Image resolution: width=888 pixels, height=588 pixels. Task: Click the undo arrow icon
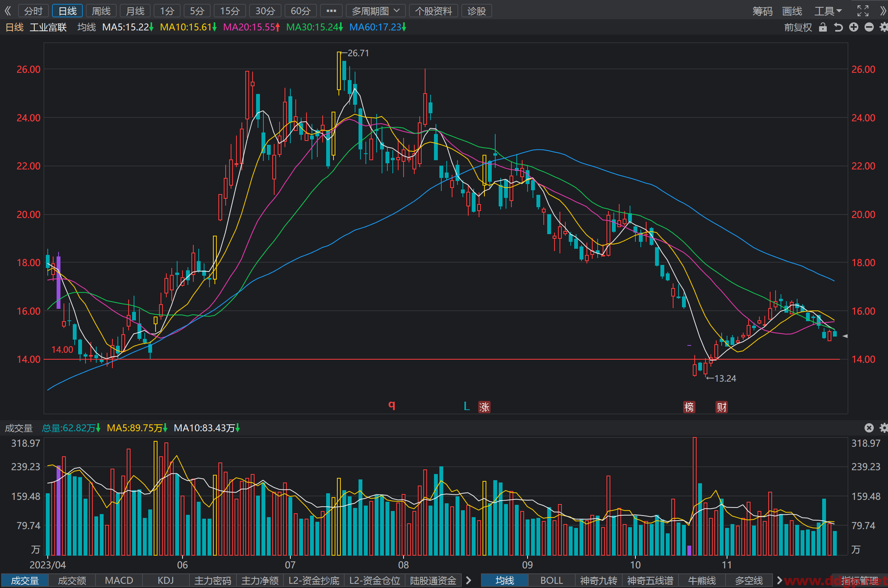coord(838,27)
